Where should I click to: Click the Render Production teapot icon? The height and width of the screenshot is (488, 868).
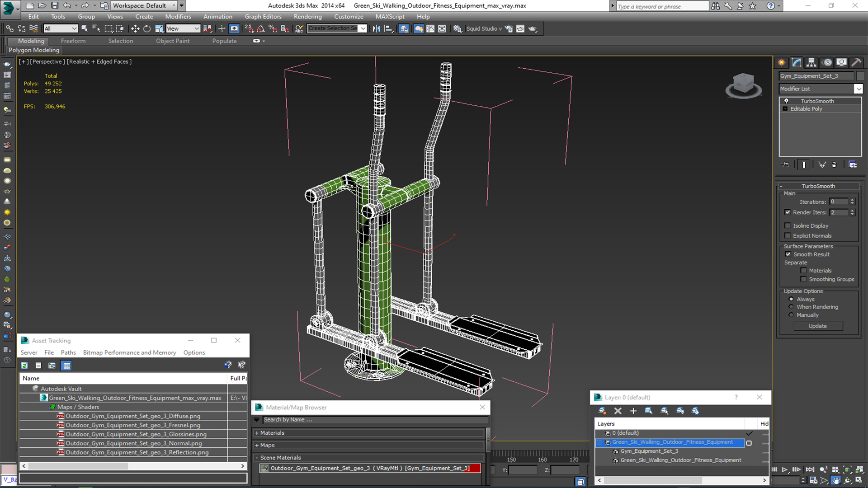click(x=533, y=28)
